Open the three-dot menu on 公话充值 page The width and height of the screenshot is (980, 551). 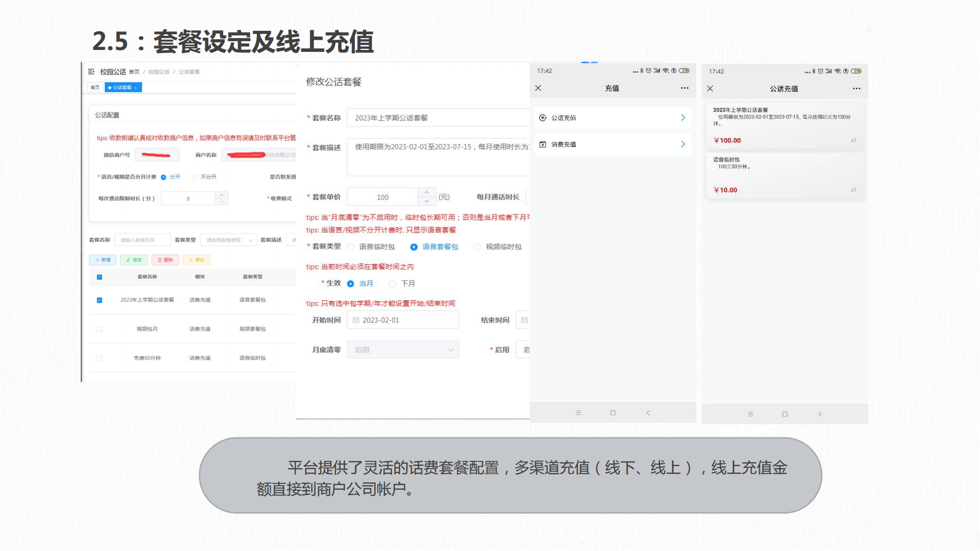click(857, 89)
